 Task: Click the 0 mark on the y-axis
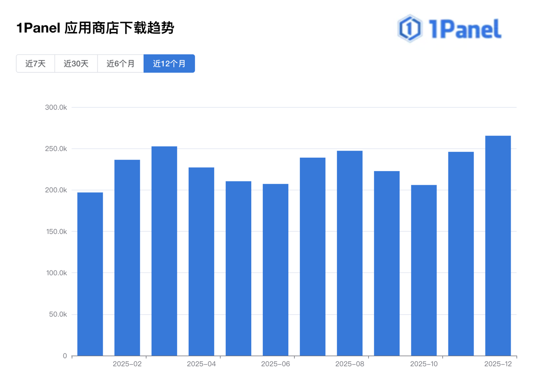[65, 356]
